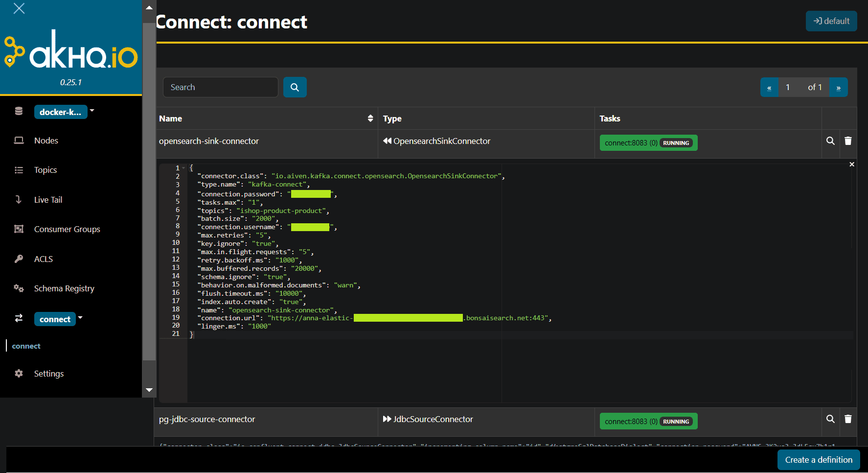This screenshot has height=473, width=868.
Task: Collapse the JSON code fold on line 1
Action: (184, 168)
